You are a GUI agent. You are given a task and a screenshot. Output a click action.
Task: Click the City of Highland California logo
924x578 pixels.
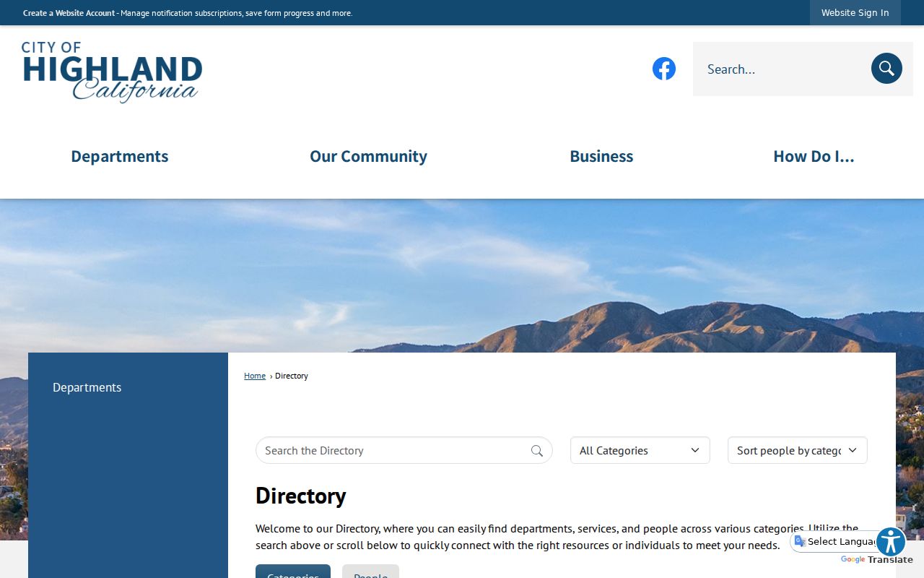tap(112, 72)
